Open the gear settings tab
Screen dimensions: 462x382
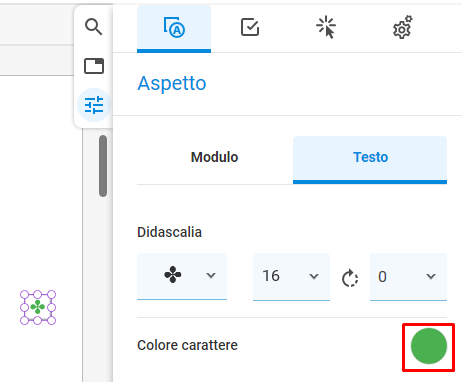click(x=402, y=28)
